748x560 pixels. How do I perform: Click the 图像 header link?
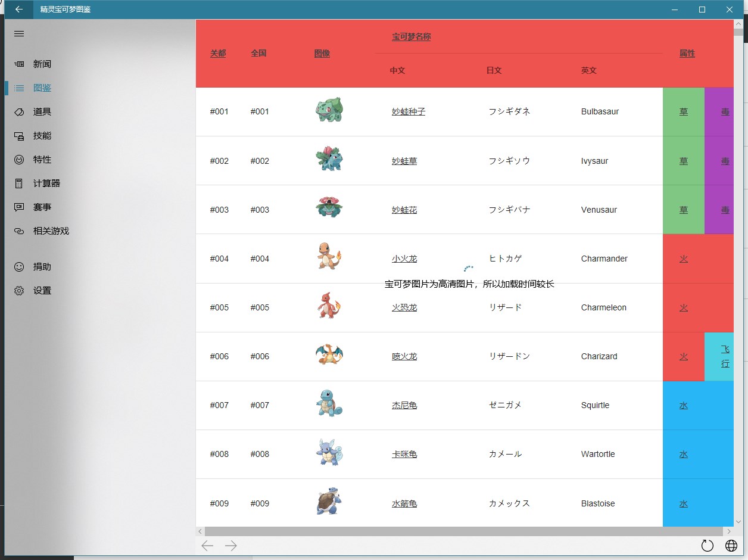click(322, 54)
